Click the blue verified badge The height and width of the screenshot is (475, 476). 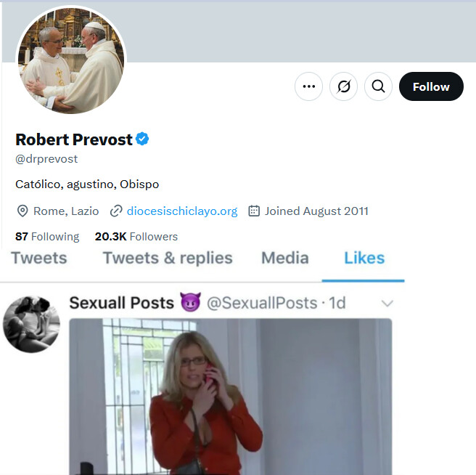(x=143, y=139)
